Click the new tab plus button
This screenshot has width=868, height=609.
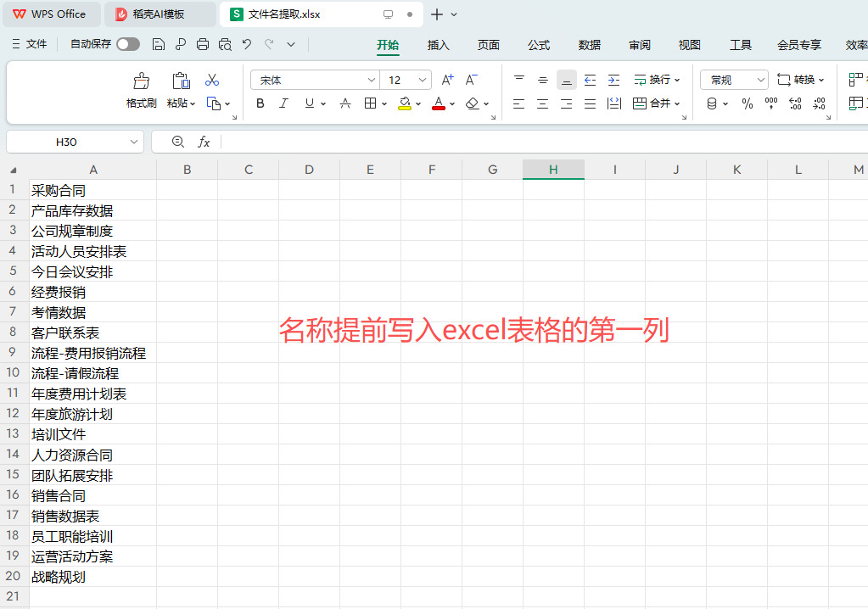point(437,14)
